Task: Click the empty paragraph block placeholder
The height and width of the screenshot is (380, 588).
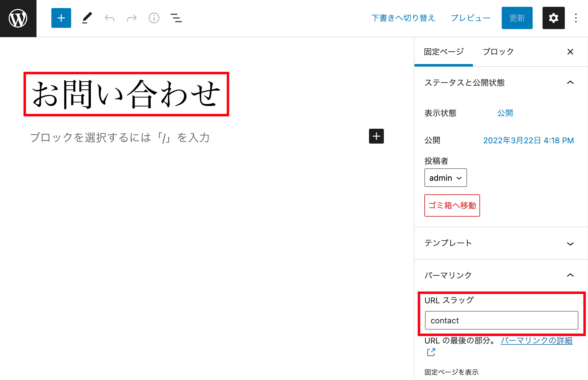Action: tap(120, 137)
